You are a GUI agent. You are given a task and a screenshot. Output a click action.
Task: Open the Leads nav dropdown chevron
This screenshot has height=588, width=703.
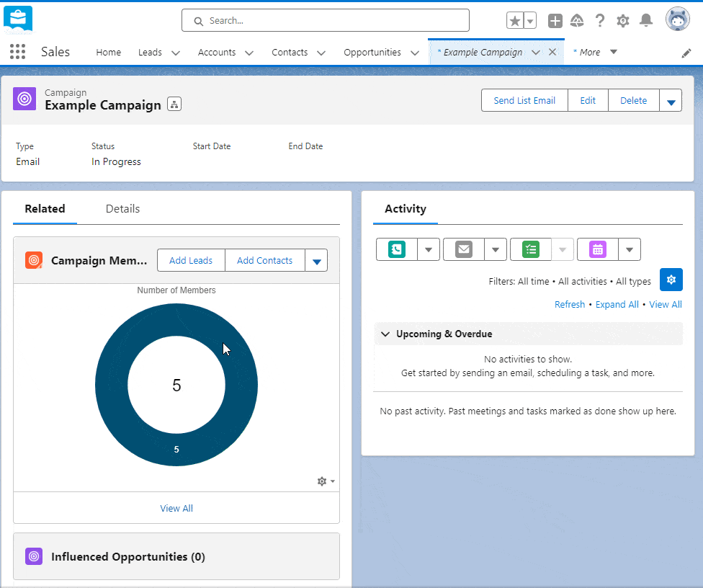coord(176,53)
